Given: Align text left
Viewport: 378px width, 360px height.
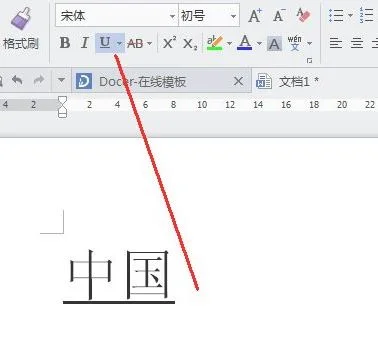Looking at the screenshot, I should (x=336, y=43).
